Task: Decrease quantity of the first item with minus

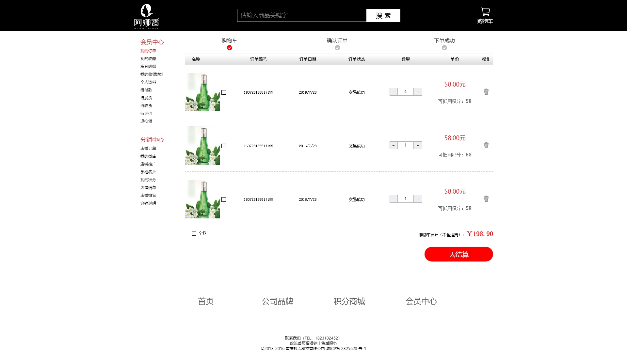Action: pos(394,92)
